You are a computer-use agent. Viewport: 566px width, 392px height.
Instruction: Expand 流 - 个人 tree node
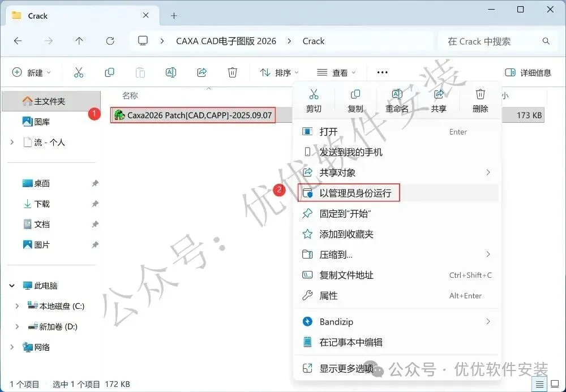pos(12,143)
